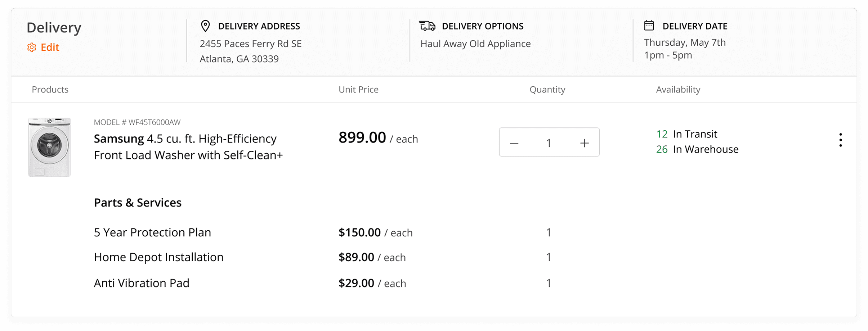Image resolution: width=868 pixels, height=331 pixels.
Task: Click the delivery truck options icon
Action: tap(427, 26)
